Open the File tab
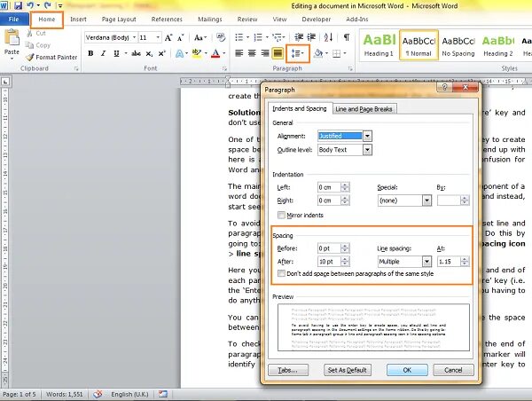Viewport: 532px width, 401px height. (13, 20)
